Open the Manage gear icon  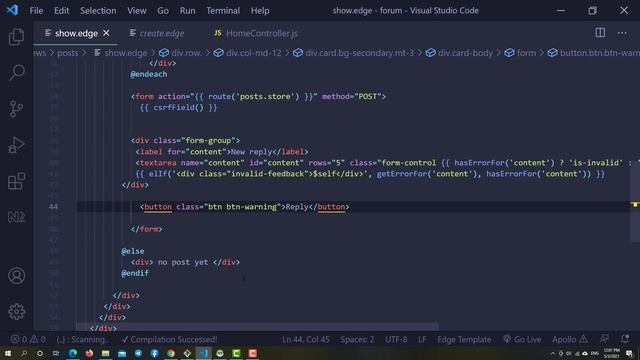(x=16, y=311)
